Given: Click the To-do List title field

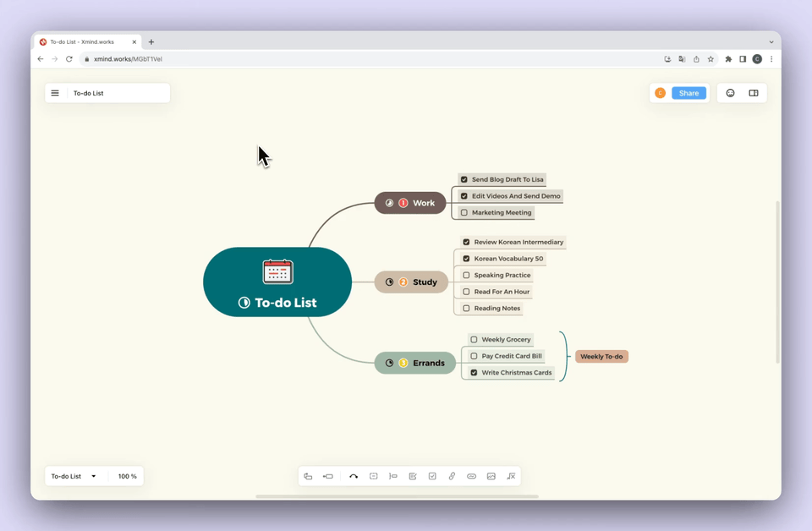Looking at the screenshot, I should coord(118,93).
